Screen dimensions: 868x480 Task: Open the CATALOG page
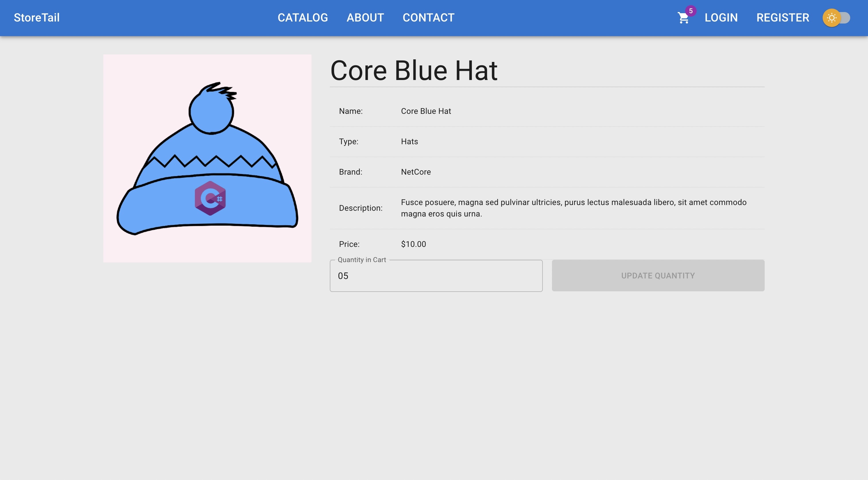303,18
